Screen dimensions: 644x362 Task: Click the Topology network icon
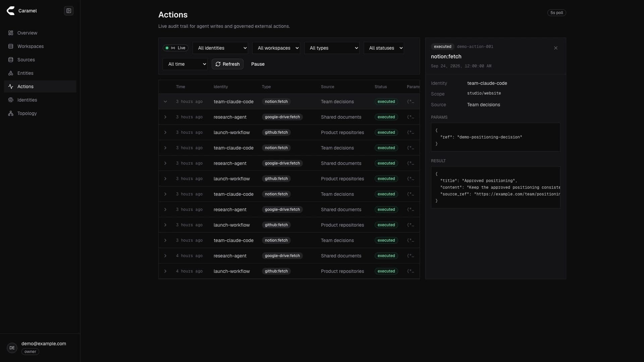(11, 113)
